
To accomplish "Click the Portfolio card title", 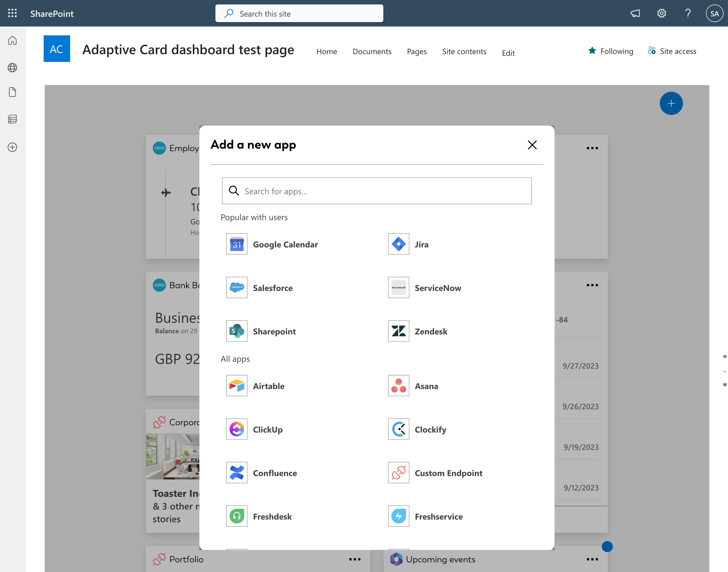I will pos(186,559).
